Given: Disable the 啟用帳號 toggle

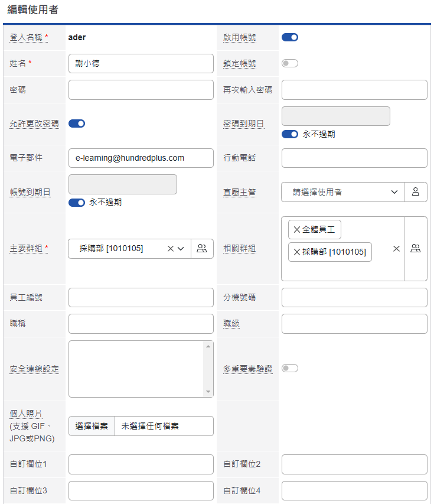Looking at the screenshot, I should [x=290, y=36].
